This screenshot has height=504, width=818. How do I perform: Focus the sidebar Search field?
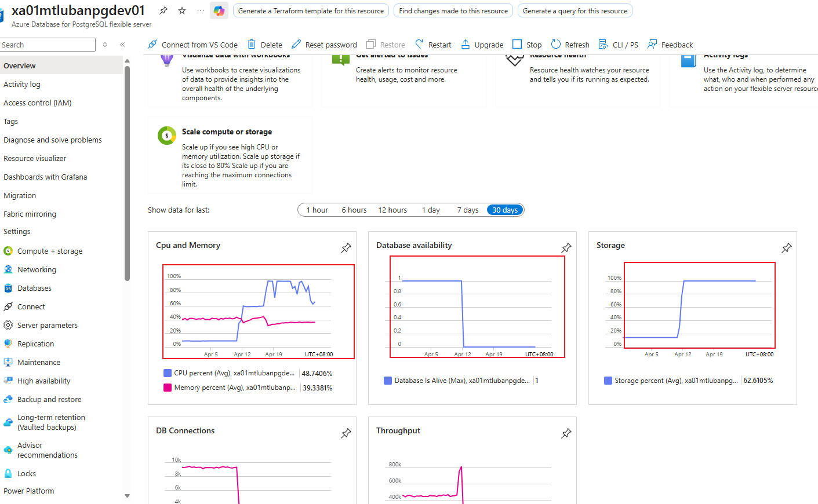tap(48, 45)
